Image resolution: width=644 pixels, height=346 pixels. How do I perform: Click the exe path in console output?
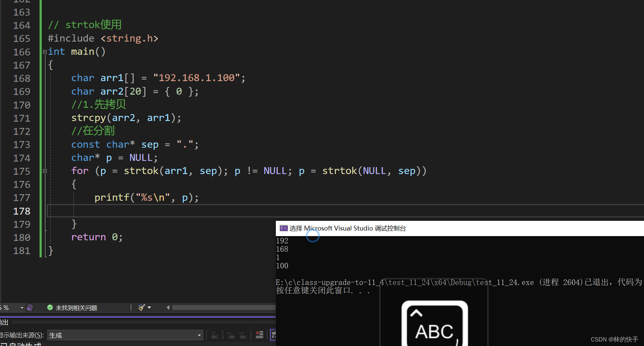click(x=405, y=282)
